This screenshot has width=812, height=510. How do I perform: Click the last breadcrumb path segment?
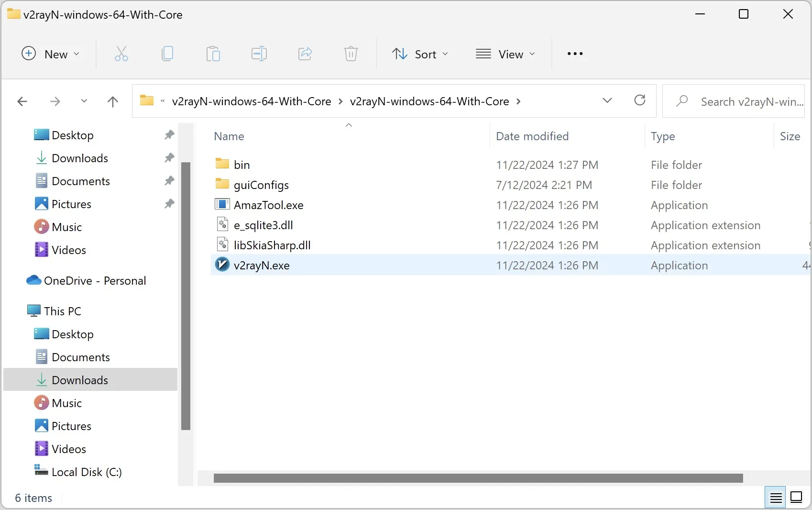429,101
